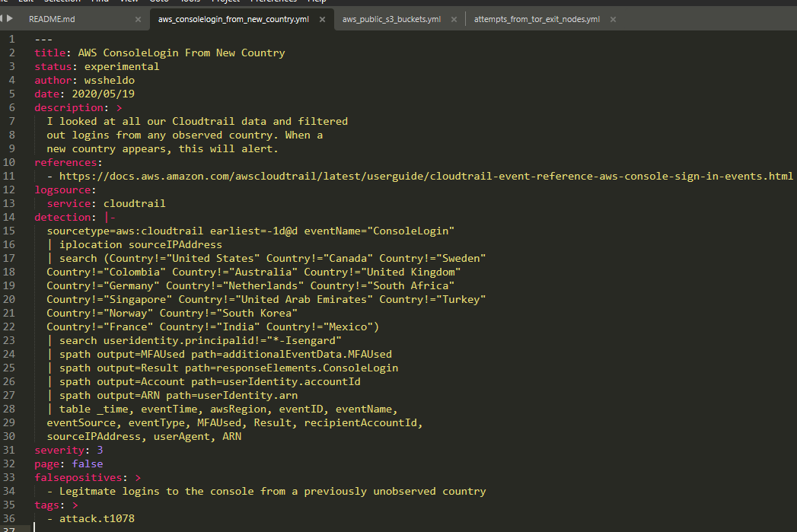The width and height of the screenshot is (797, 532).
Task: Open the aws_public_s3_buckets.yml tab
Action: pyautogui.click(x=391, y=19)
